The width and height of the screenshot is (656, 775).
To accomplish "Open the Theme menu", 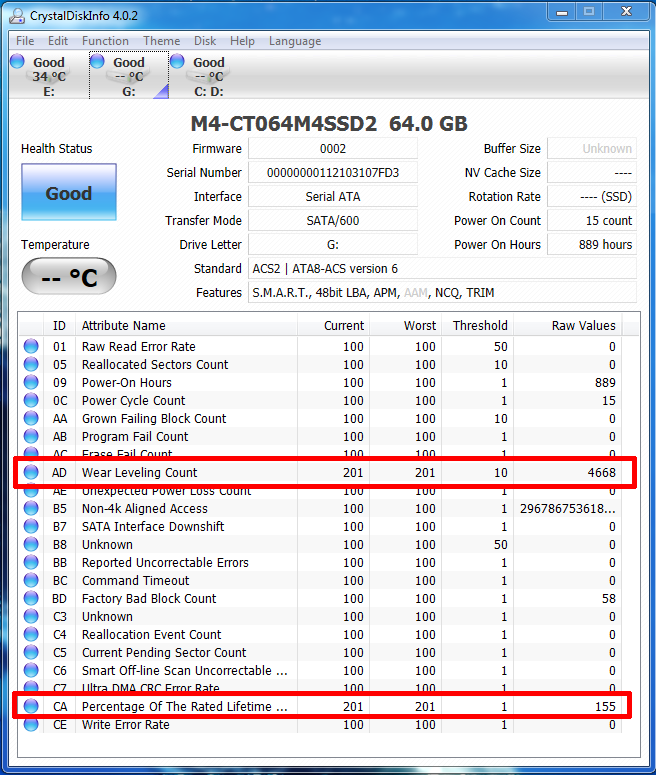I will (x=162, y=41).
